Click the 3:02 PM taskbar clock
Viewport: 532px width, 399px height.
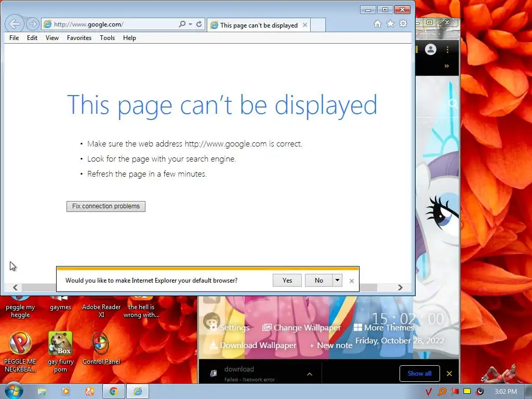click(506, 392)
